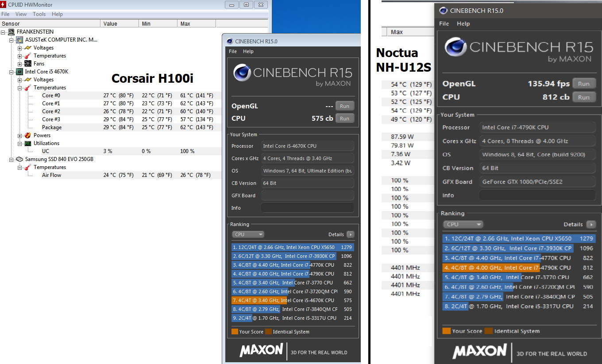Run CPU test in left Cinebench
The height and width of the screenshot is (364, 602).
pyautogui.click(x=345, y=119)
